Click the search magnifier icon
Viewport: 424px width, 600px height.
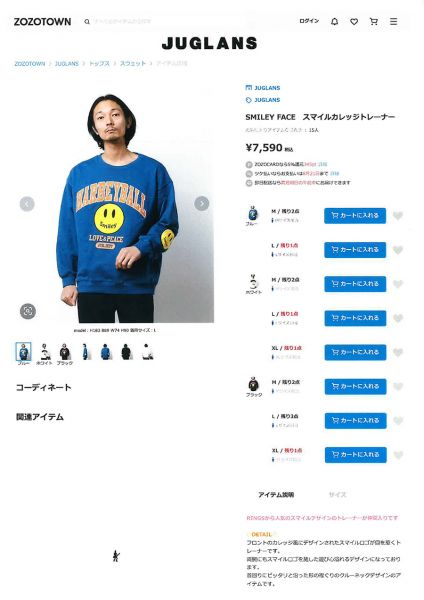pos(87,22)
